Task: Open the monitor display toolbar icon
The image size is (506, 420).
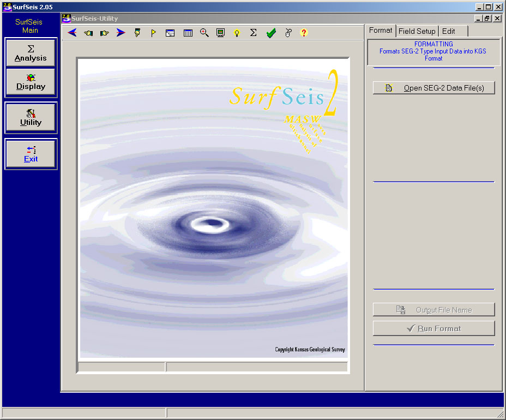Action: tap(220, 33)
